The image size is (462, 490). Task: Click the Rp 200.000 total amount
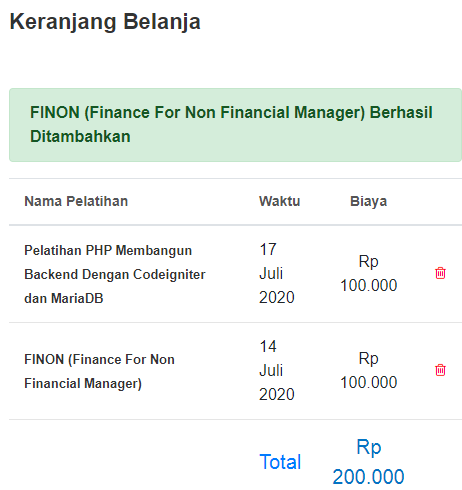pos(368,462)
